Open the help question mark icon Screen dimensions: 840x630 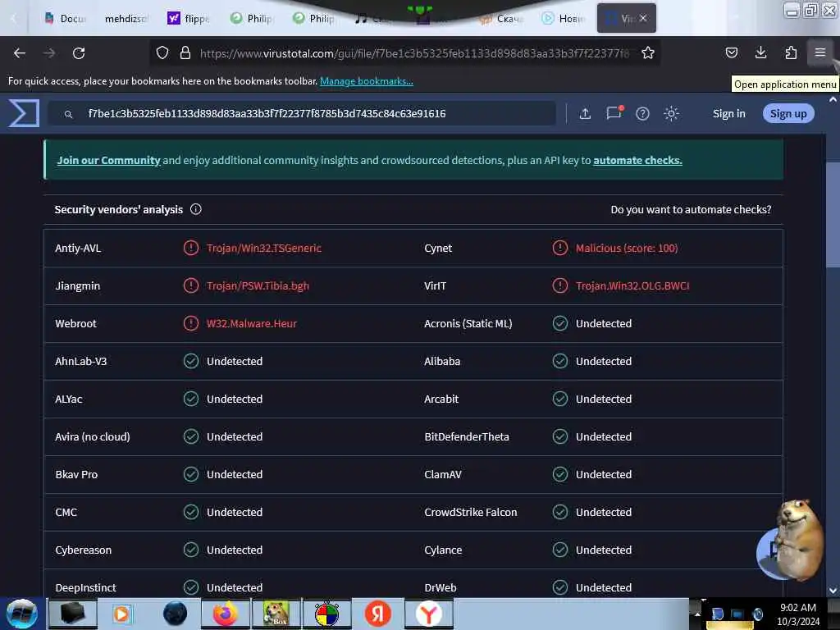point(642,113)
